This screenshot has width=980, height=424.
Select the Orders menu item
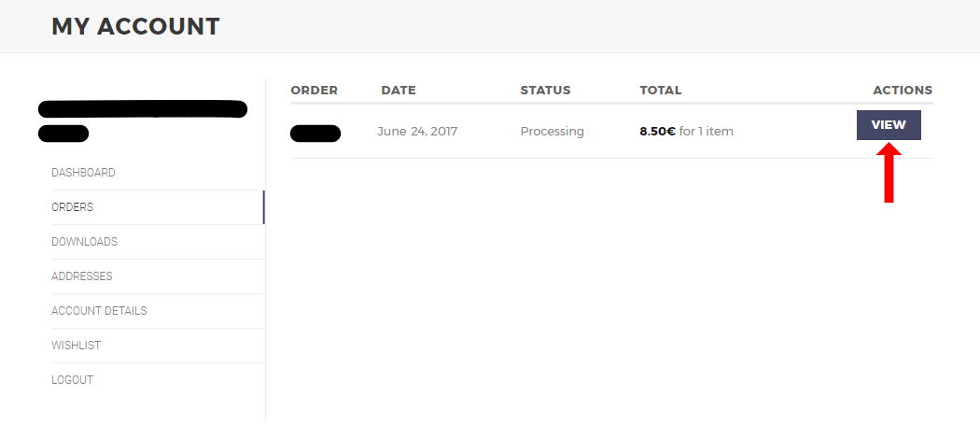(x=72, y=207)
